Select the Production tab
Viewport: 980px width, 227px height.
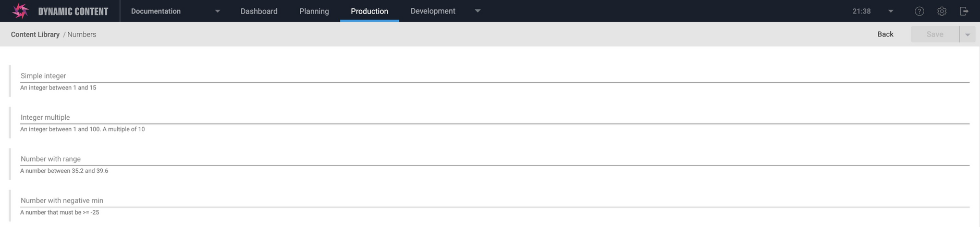coord(369,11)
